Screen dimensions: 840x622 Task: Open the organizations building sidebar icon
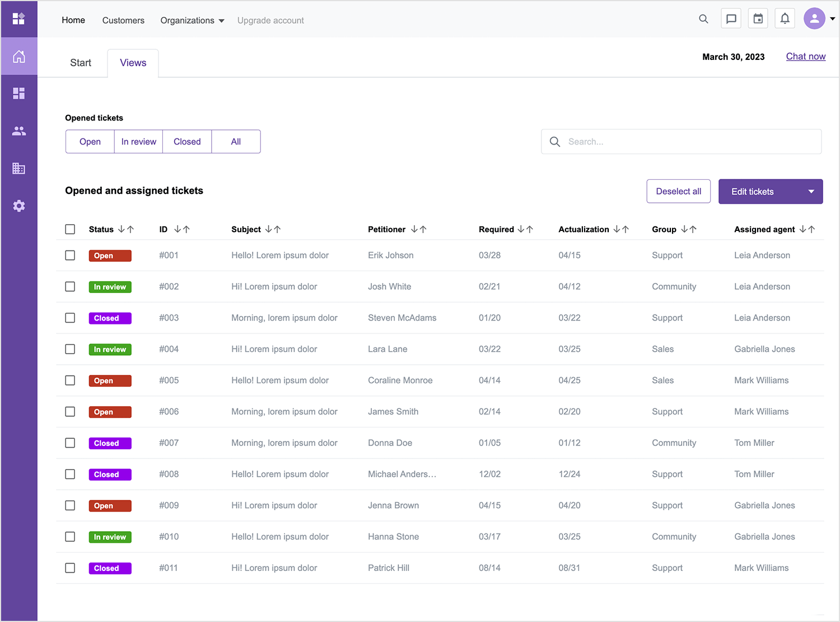pos(19,168)
